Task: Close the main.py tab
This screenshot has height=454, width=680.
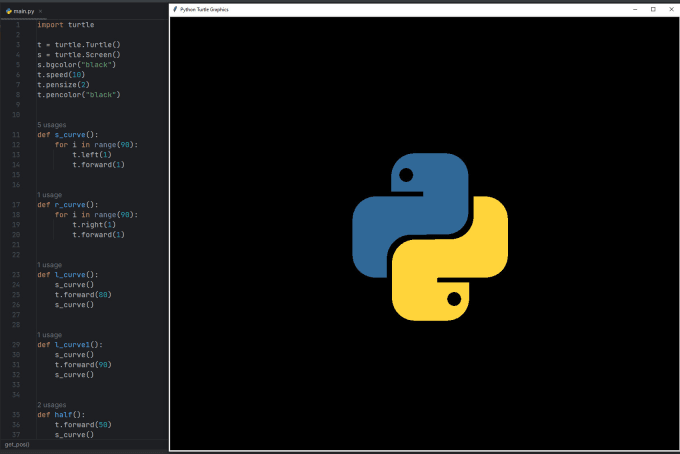Action: click(x=40, y=11)
